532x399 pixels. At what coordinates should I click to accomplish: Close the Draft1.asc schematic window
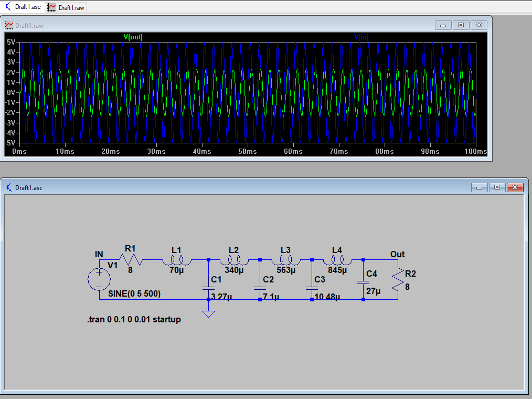pos(515,187)
